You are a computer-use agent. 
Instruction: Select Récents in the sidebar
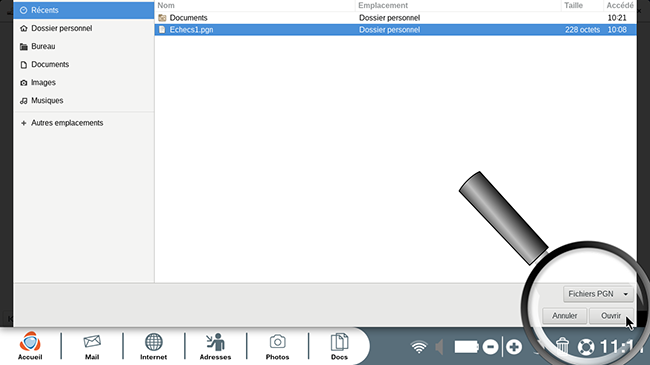pyautogui.click(x=84, y=10)
